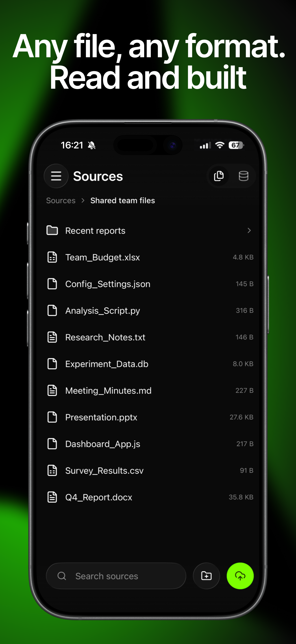Image resolution: width=296 pixels, height=644 pixels.
Task: Select Shared team files breadcrumb
Action: click(122, 201)
